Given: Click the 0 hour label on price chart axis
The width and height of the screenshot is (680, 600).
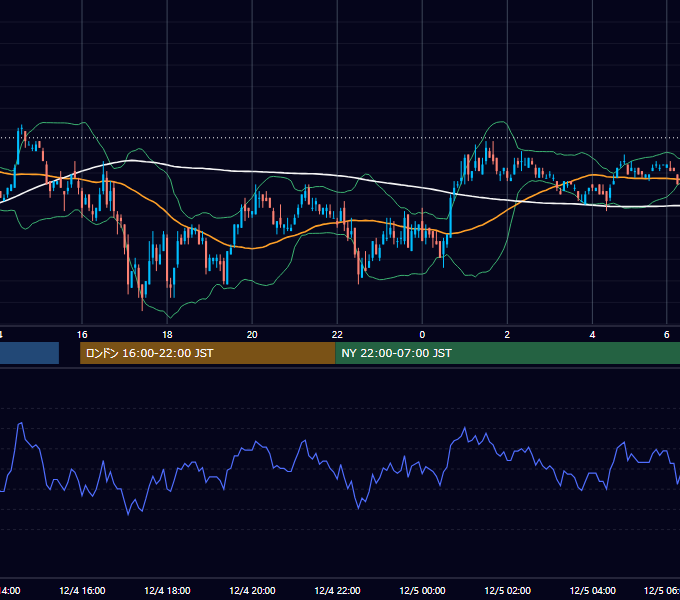Looking at the screenshot, I should (x=422, y=334).
